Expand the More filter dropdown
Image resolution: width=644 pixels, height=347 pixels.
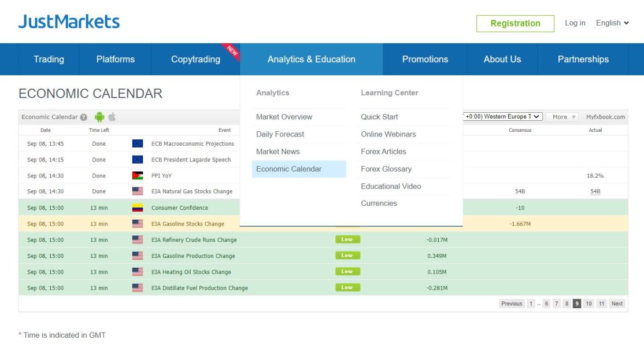coord(562,117)
